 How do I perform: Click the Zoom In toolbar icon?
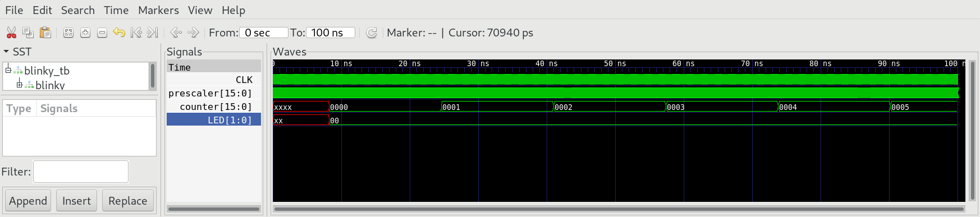(x=85, y=33)
